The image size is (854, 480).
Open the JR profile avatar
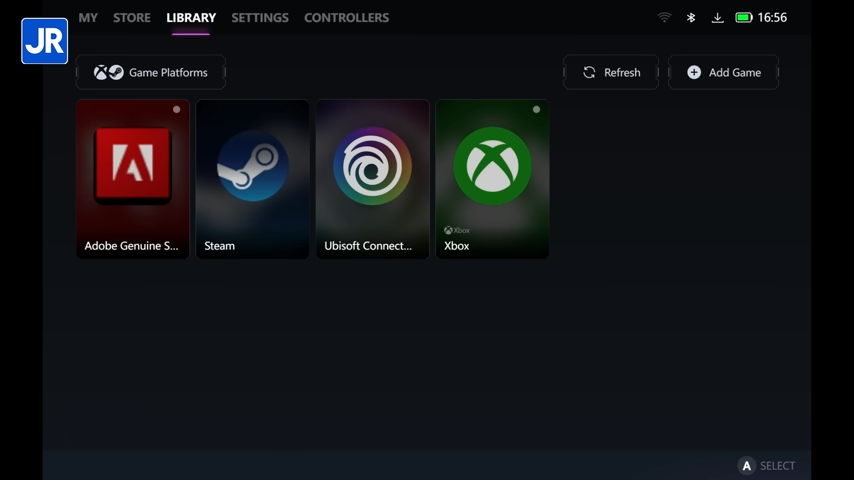pos(44,41)
